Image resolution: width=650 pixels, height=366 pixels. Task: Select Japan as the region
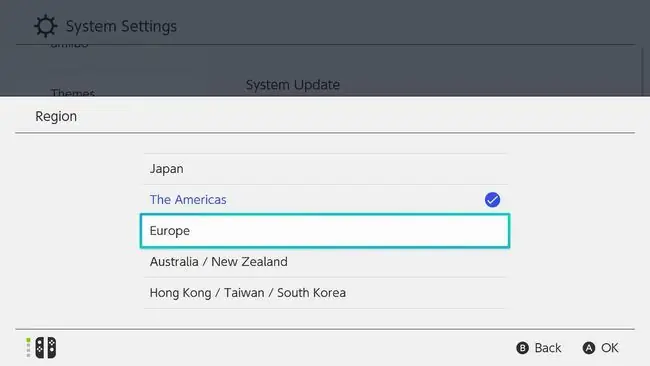(x=325, y=169)
